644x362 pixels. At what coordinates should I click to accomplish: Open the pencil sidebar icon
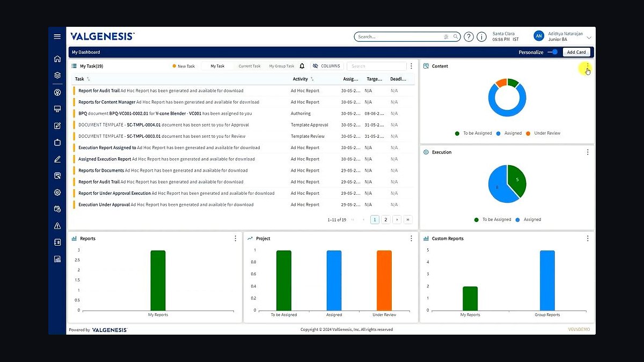[57, 159]
